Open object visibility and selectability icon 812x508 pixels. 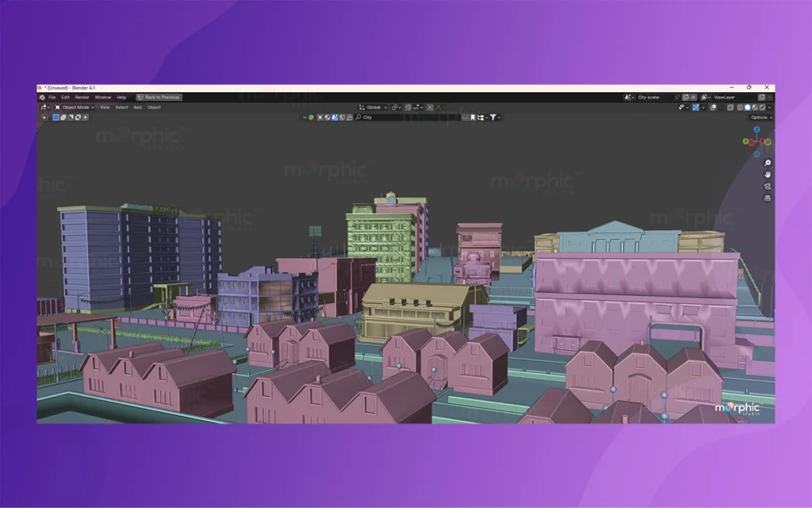coord(684,107)
